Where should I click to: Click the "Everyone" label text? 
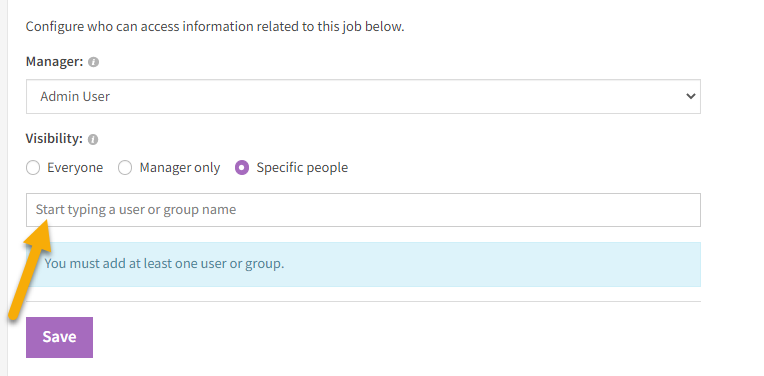[x=75, y=168]
